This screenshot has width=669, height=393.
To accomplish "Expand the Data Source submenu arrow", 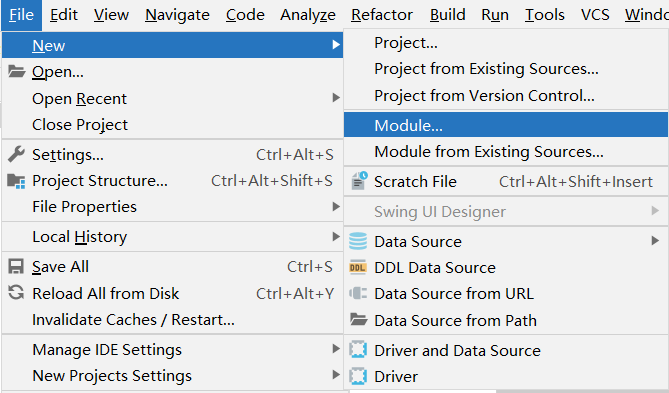I will (655, 241).
